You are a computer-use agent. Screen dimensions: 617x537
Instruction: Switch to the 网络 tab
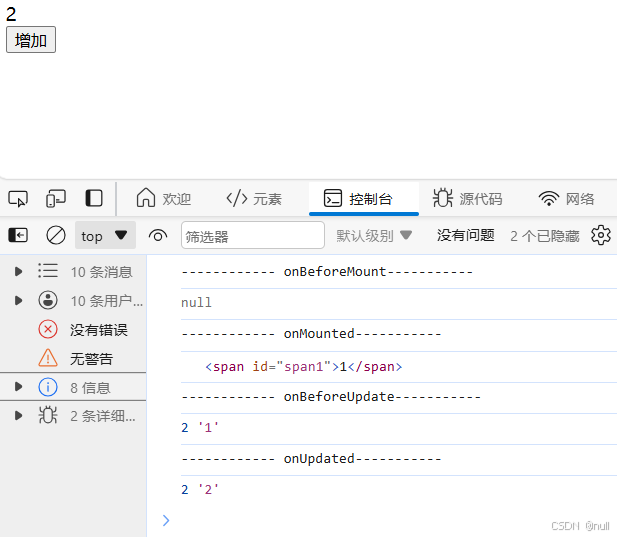point(567,199)
